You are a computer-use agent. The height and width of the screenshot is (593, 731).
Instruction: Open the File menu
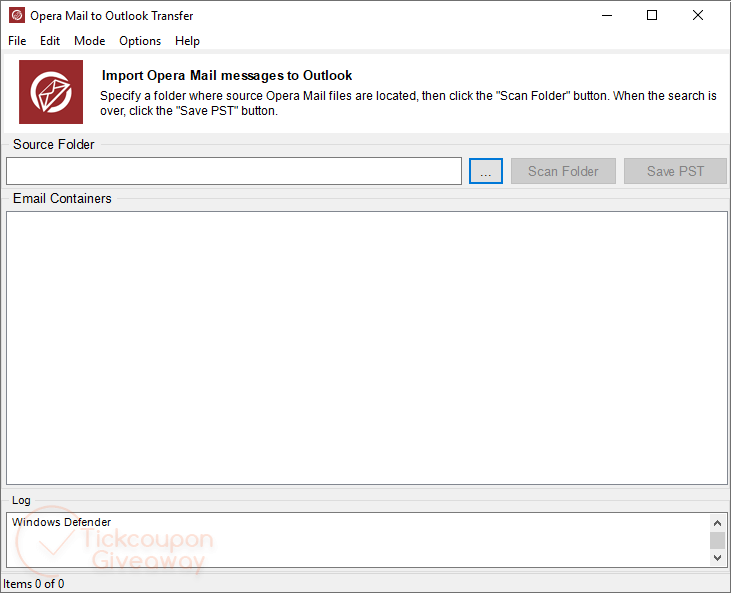point(17,41)
